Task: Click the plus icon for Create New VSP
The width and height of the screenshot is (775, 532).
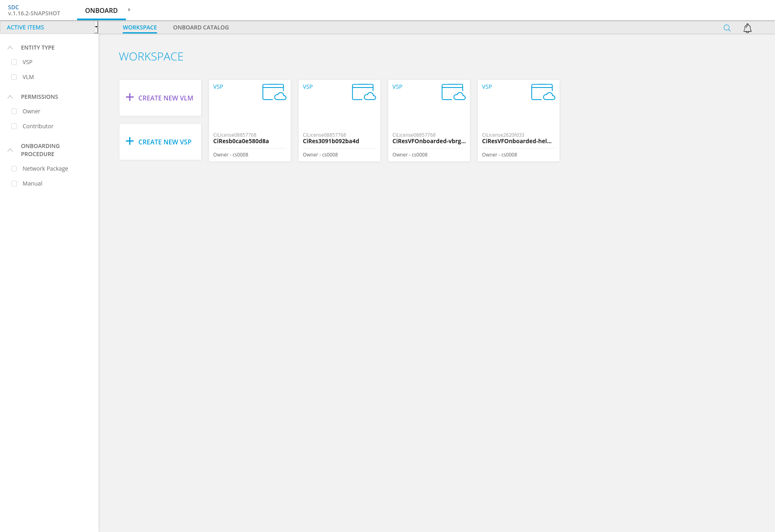Action: pos(130,141)
